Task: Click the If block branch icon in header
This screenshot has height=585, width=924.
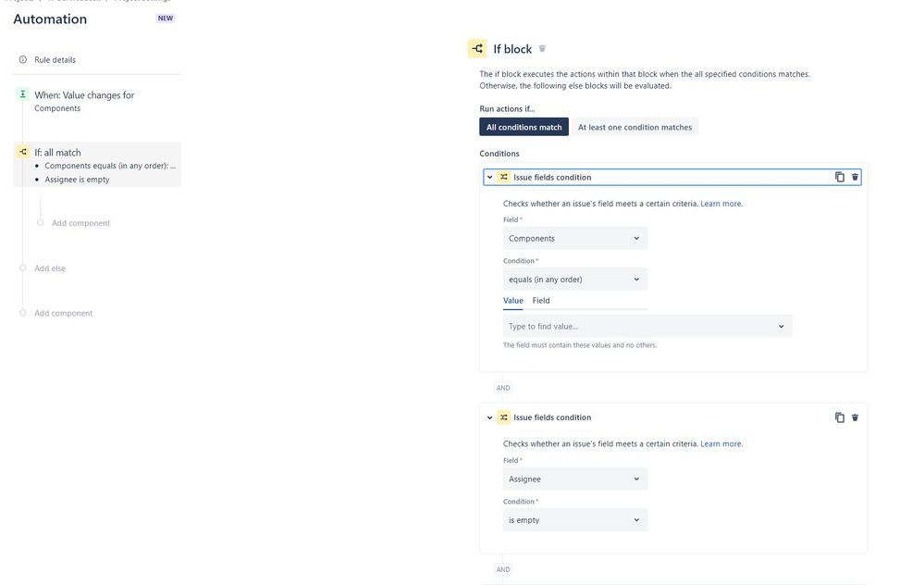Action: point(477,48)
